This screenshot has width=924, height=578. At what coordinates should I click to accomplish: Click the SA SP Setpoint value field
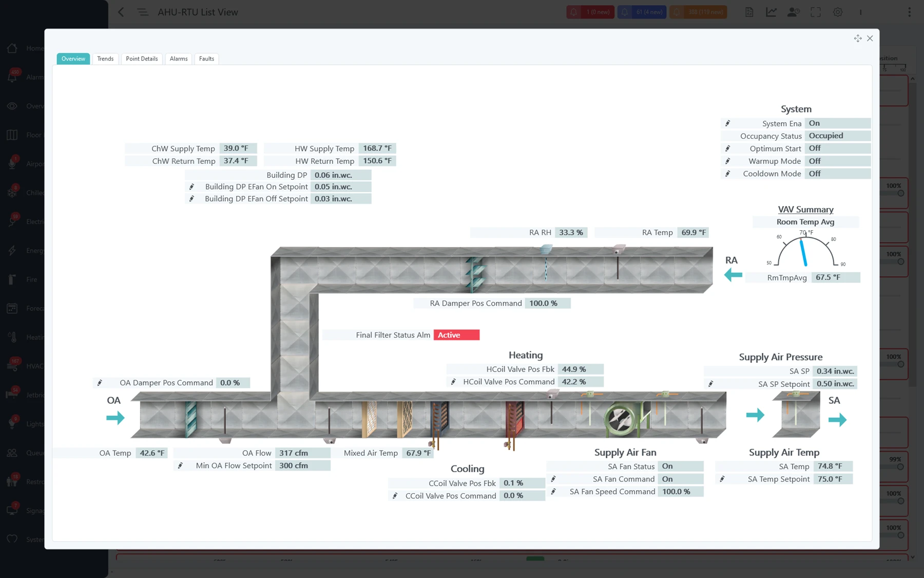835,384
